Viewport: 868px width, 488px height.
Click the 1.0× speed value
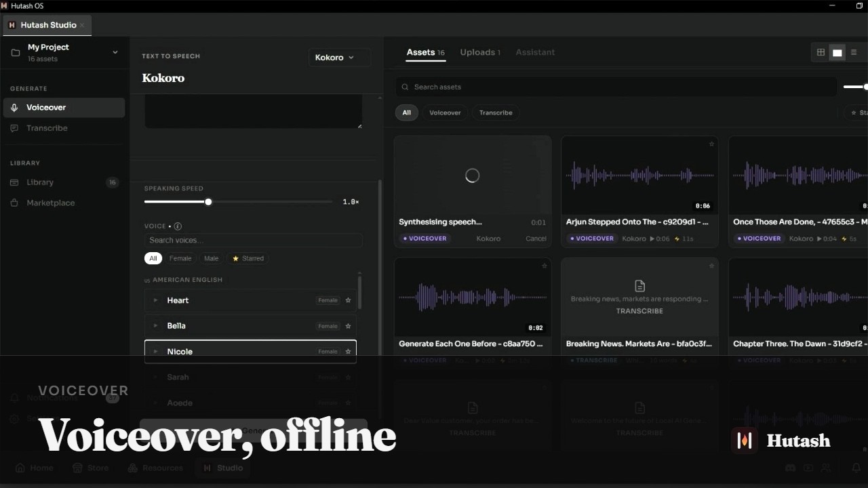click(351, 202)
